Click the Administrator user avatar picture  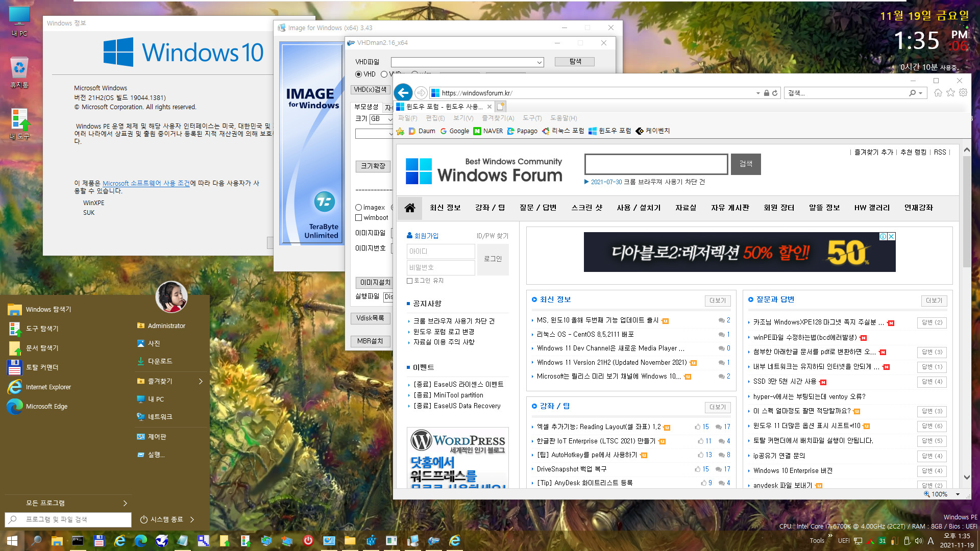pos(171,297)
